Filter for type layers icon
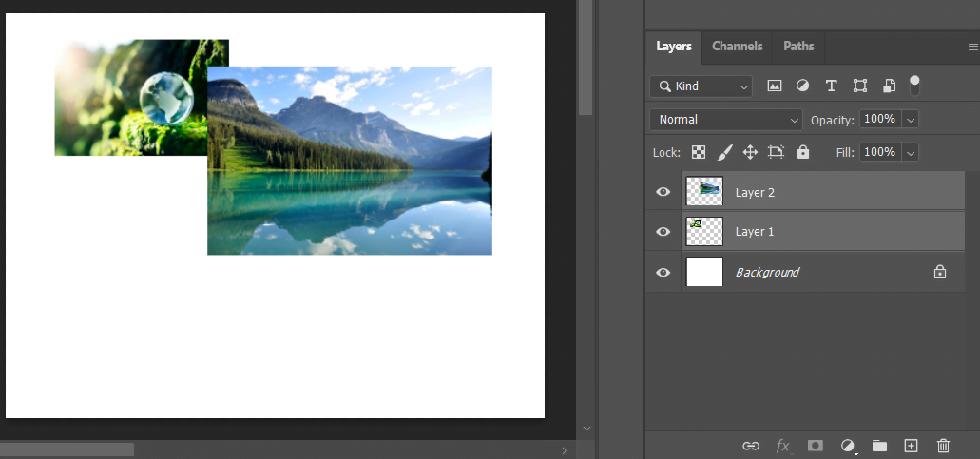This screenshot has height=459, width=980. (832, 86)
